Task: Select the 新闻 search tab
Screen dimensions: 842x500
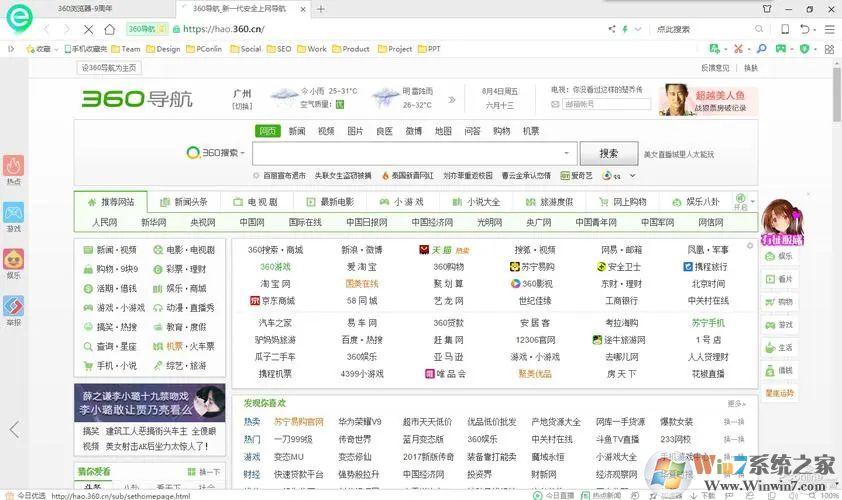Action: (x=296, y=131)
